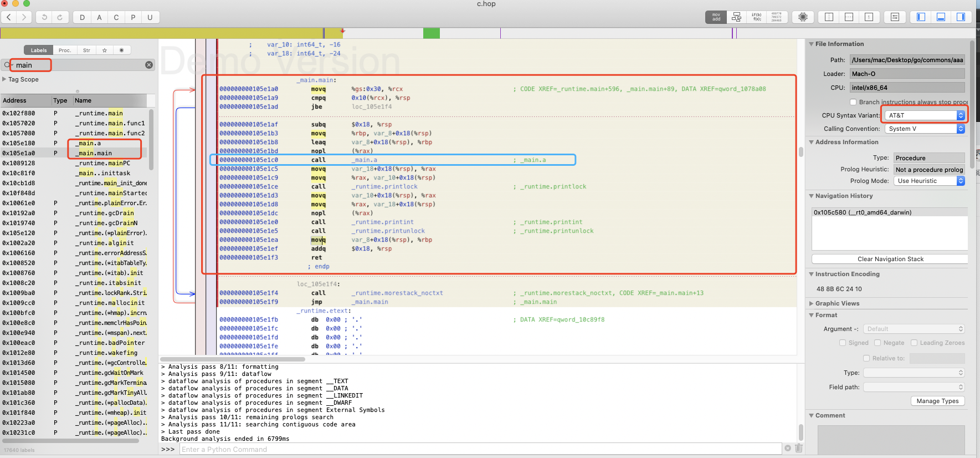The width and height of the screenshot is (980, 458).
Task: Switch to assembly 'mov add' view mode
Action: (x=716, y=17)
